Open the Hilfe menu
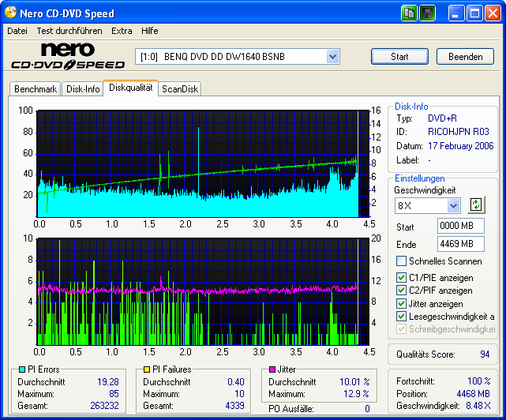The image size is (506, 420). (150, 31)
